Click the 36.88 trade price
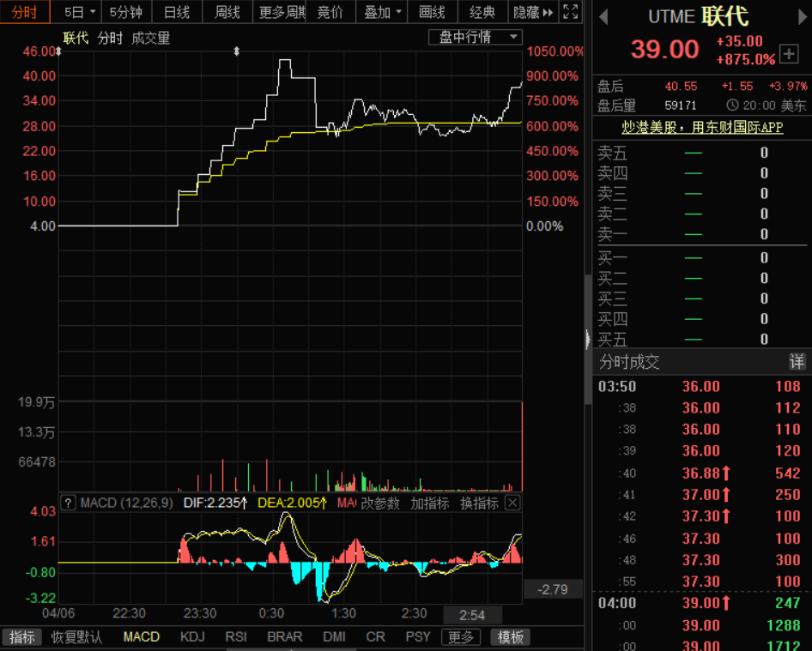This screenshot has width=812, height=651. click(700, 473)
